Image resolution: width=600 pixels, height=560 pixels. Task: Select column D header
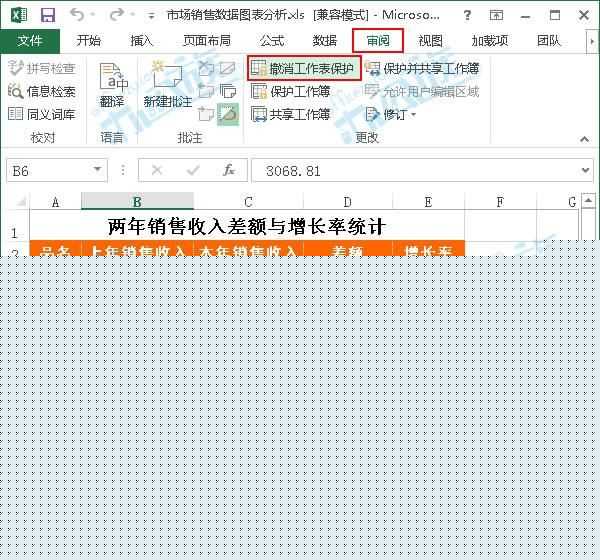pos(347,202)
